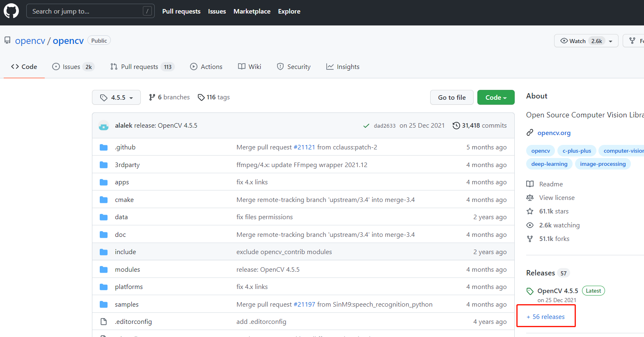The image size is (644, 337).
Task: Open Marketplace in top navigation
Action: 252,11
